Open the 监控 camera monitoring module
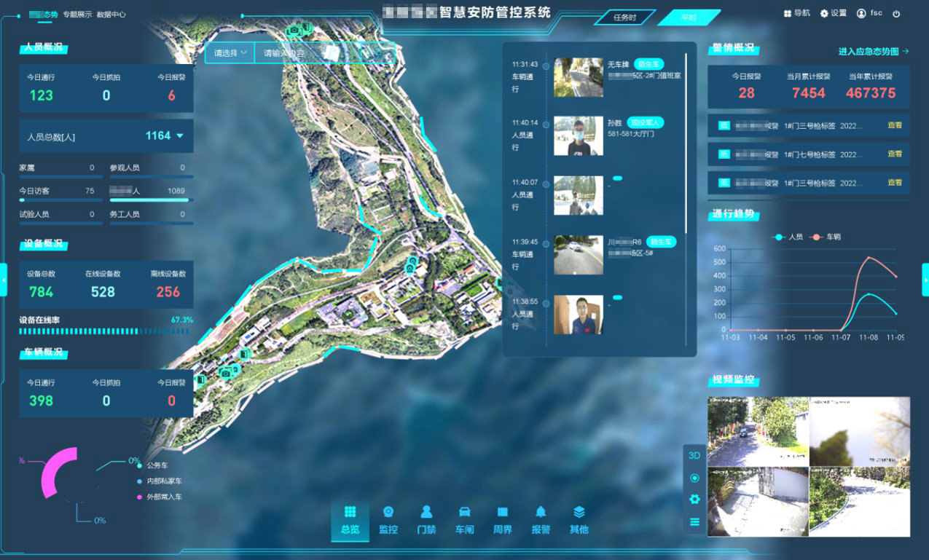929x560 pixels. point(388,520)
